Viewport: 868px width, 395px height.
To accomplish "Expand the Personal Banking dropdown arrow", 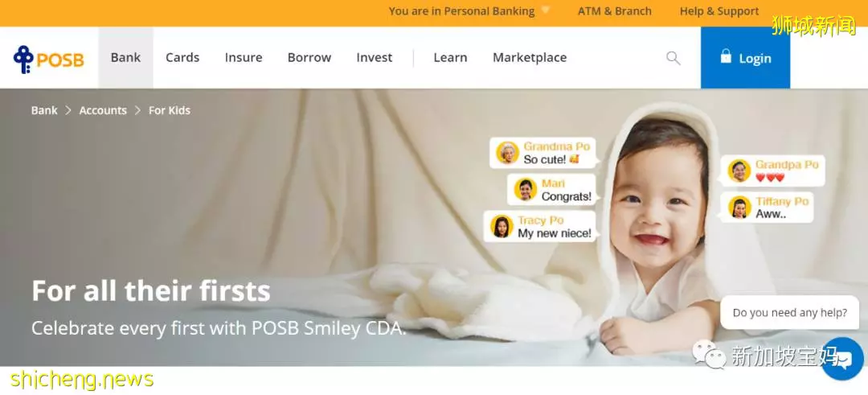I will 545,10.
